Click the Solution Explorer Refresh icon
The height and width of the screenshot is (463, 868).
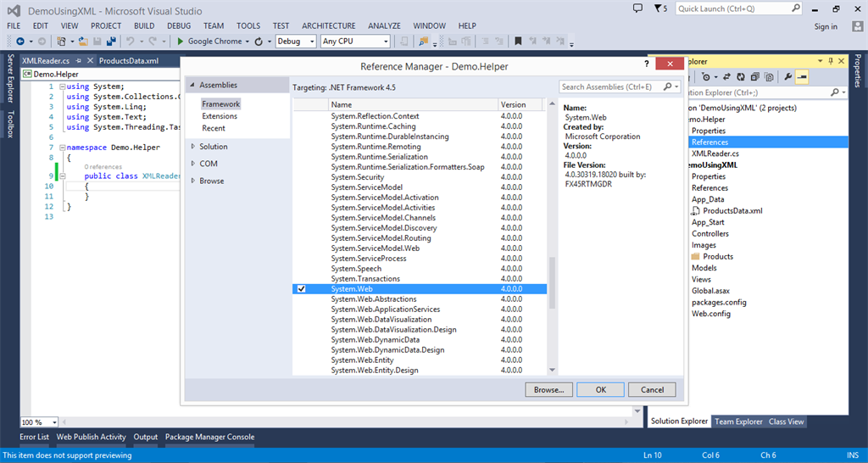click(741, 77)
